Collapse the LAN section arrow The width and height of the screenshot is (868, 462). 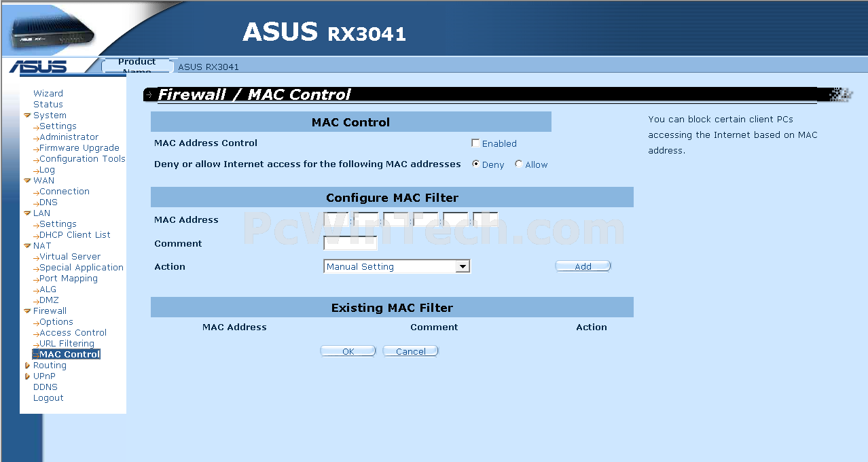coord(27,213)
